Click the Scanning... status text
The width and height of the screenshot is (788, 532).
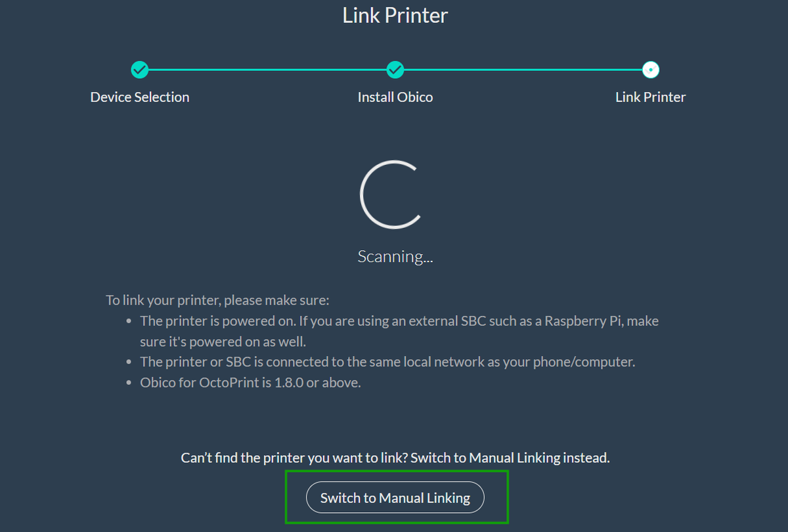pyautogui.click(x=395, y=256)
